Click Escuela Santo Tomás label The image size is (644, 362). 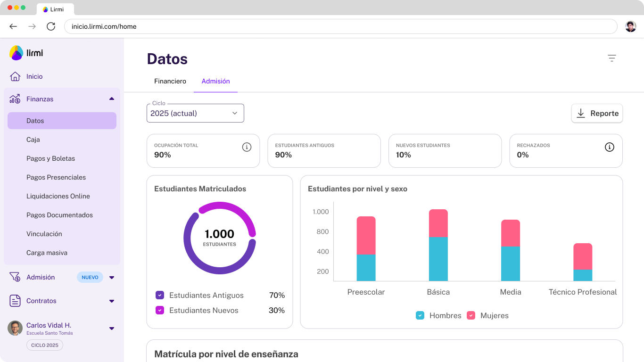click(50, 333)
